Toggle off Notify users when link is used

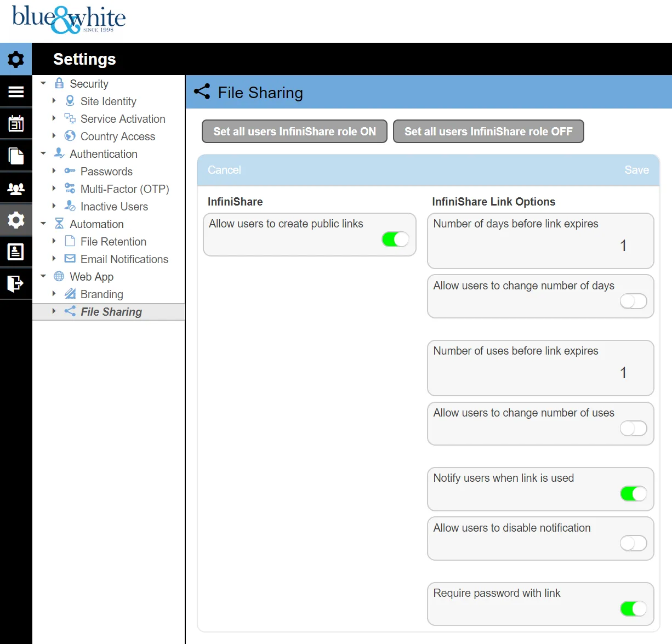(x=633, y=494)
